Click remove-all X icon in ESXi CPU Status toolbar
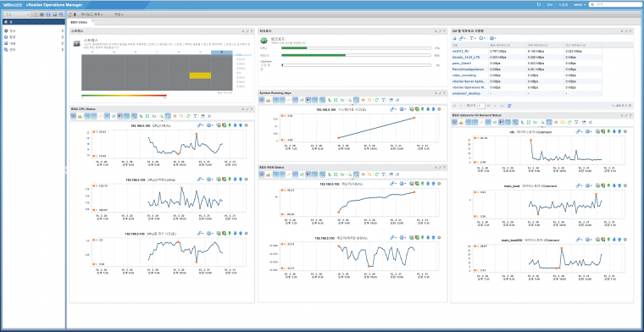The image size is (644, 332). [209, 116]
